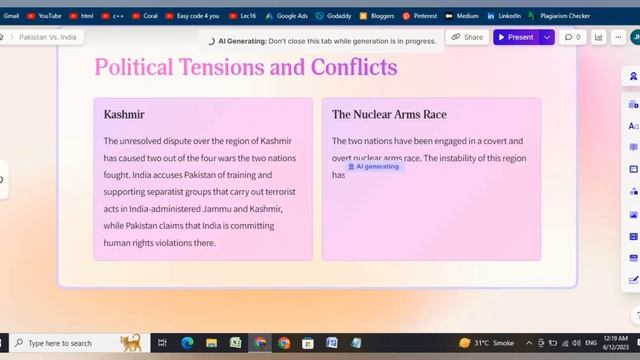Screen dimensions: 640x360
Task: Open the Plagiarism Checker bookmark
Action: (x=559, y=16)
